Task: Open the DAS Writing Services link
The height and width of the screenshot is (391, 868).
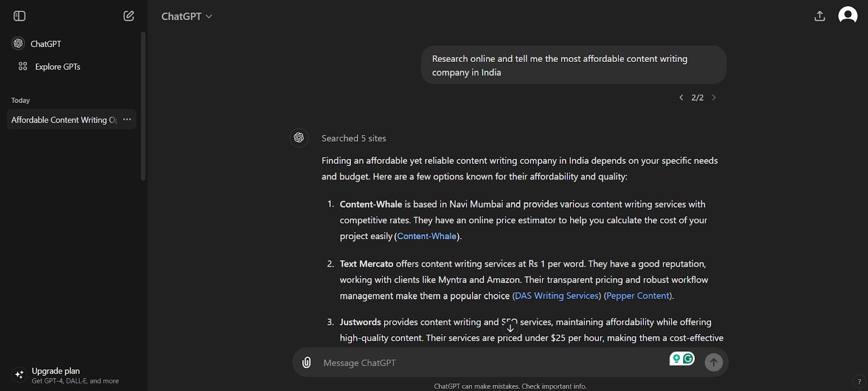Action: coord(557,296)
